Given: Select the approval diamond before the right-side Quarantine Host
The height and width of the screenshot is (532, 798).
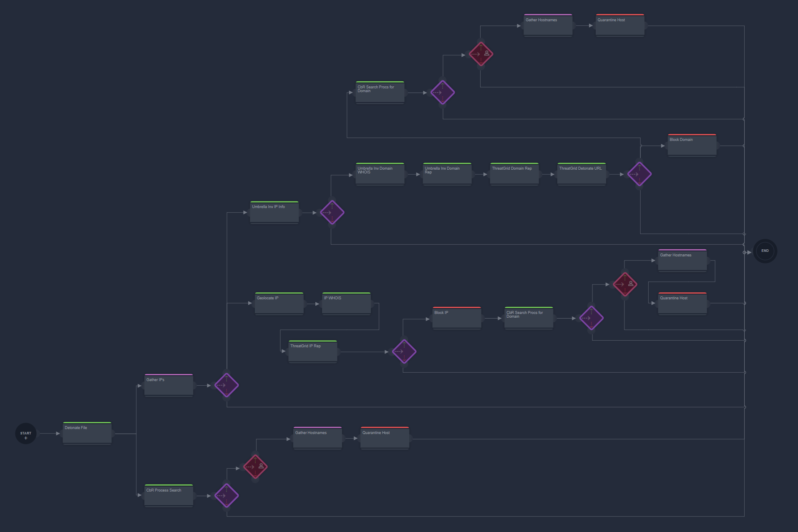Looking at the screenshot, I should [625, 284].
